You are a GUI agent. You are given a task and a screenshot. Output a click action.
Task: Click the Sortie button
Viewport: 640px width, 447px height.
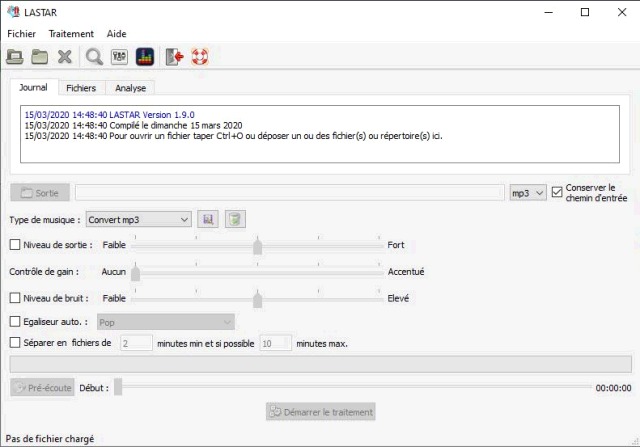40,193
